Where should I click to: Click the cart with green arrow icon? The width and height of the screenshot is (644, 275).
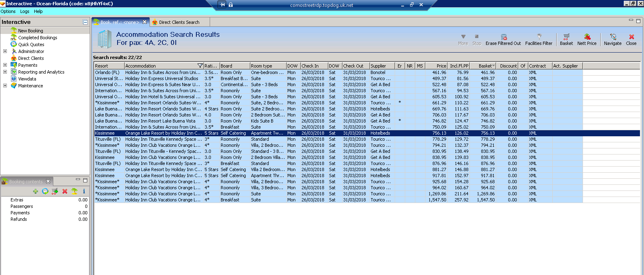pyautogui.click(x=55, y=191)
